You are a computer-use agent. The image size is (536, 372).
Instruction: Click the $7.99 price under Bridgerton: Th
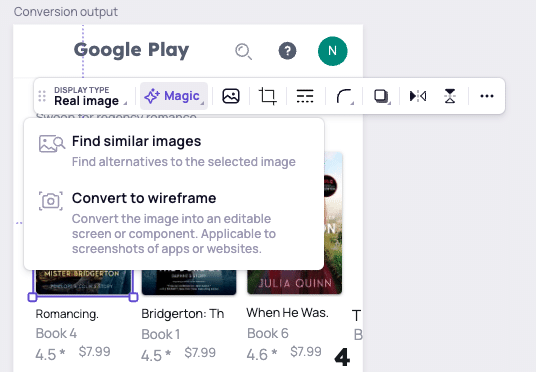pos(200,353)
